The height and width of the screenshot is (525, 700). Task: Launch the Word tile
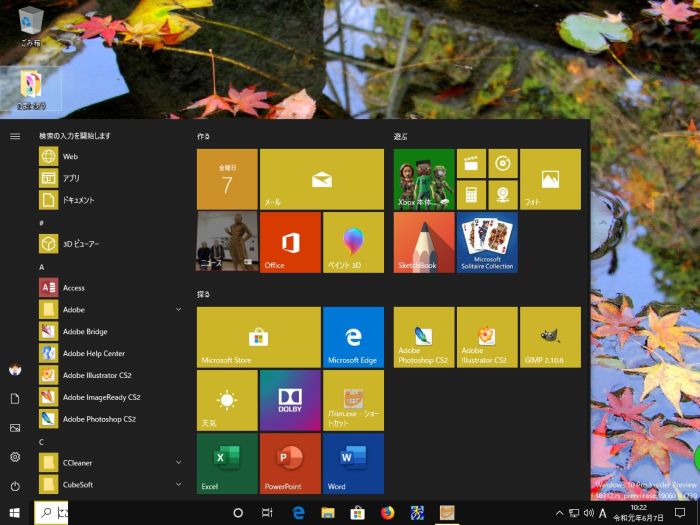point(353,463)
